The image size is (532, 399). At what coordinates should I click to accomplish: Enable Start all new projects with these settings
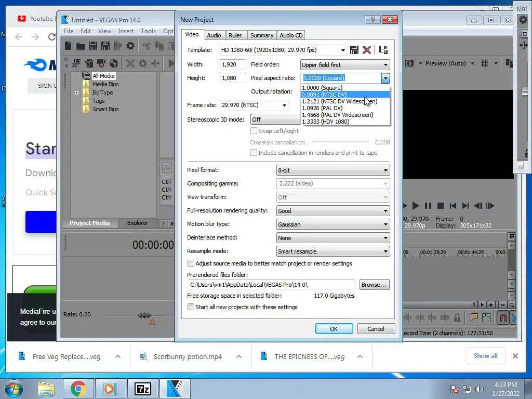click(191, 307)
